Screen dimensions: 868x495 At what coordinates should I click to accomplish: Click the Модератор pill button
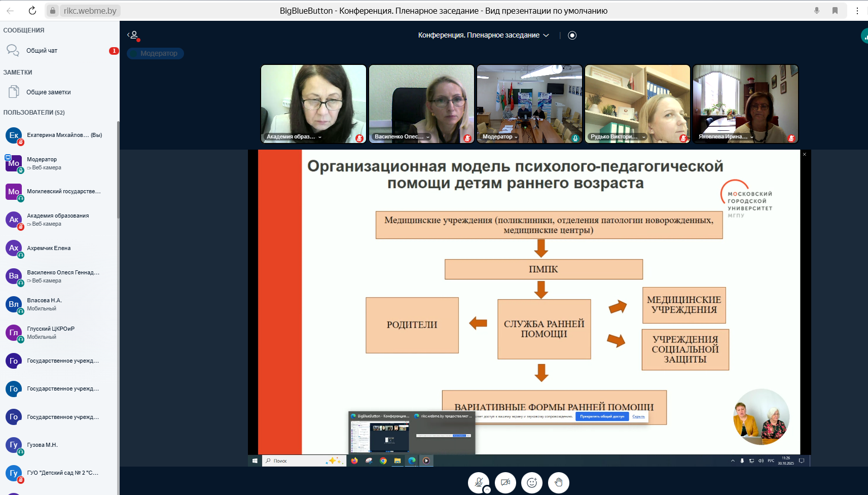pos(156,53)
